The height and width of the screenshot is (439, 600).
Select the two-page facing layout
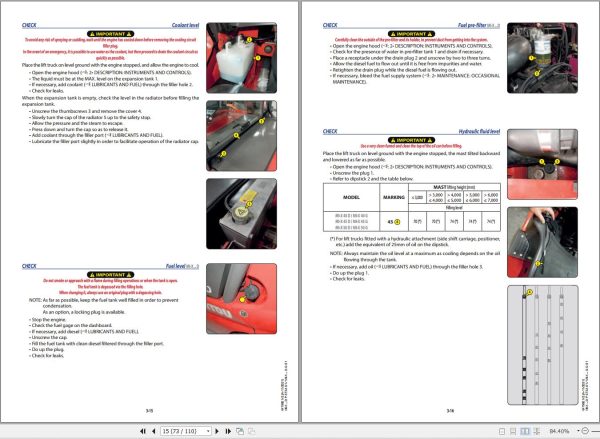pyautogui.click(x=525, y=431)
